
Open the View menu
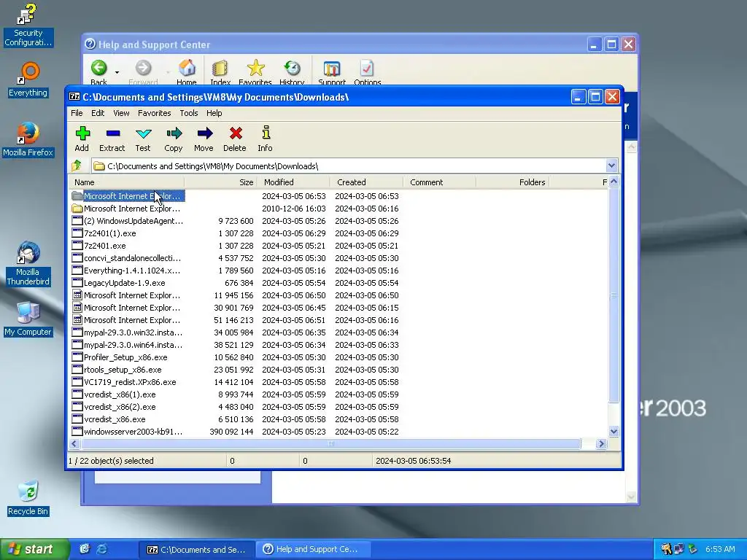click(x=121, y=113)
